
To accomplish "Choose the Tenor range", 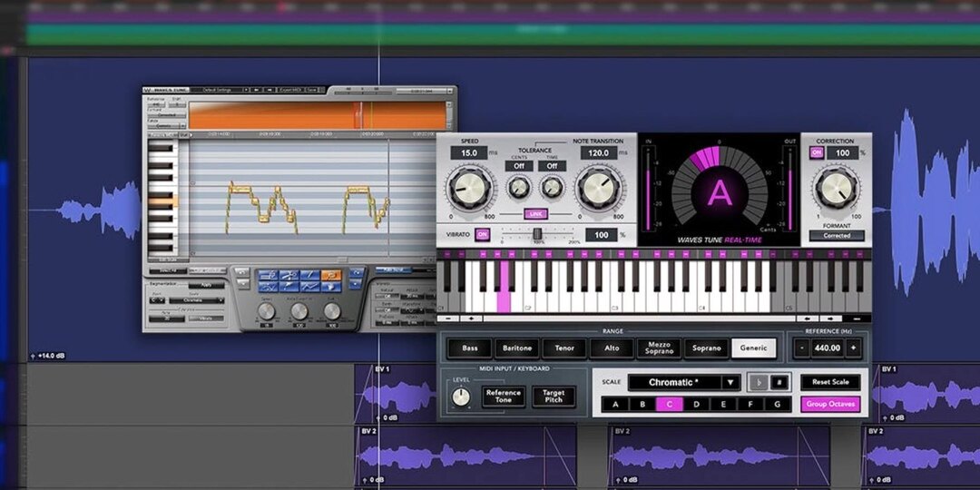I will (x=563, y=348).
